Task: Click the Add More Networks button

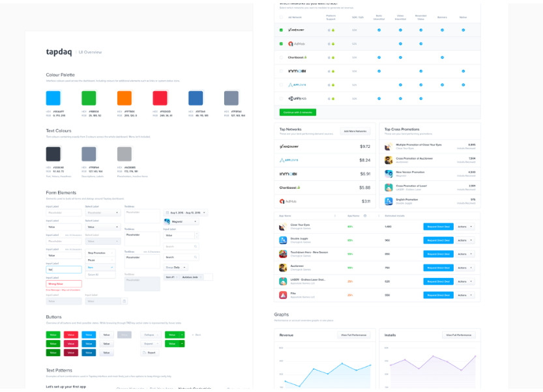Action: tap(355, 131)
